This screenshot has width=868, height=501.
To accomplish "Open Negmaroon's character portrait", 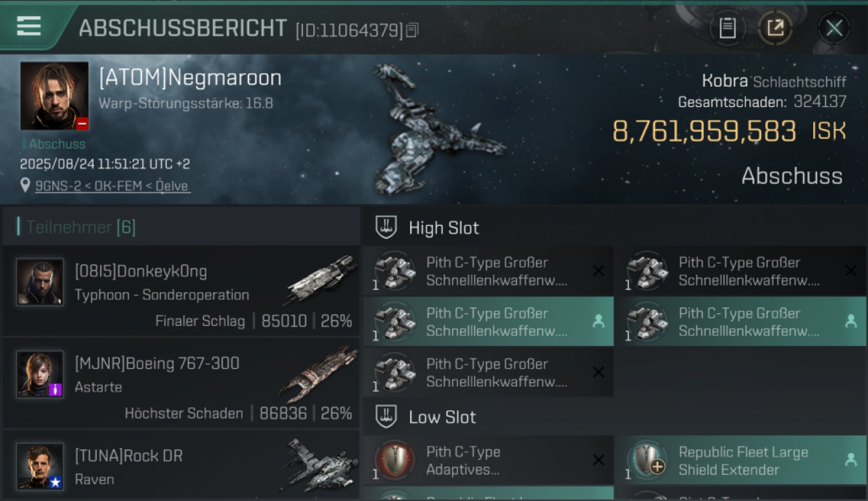I will (x=54, y=96).
